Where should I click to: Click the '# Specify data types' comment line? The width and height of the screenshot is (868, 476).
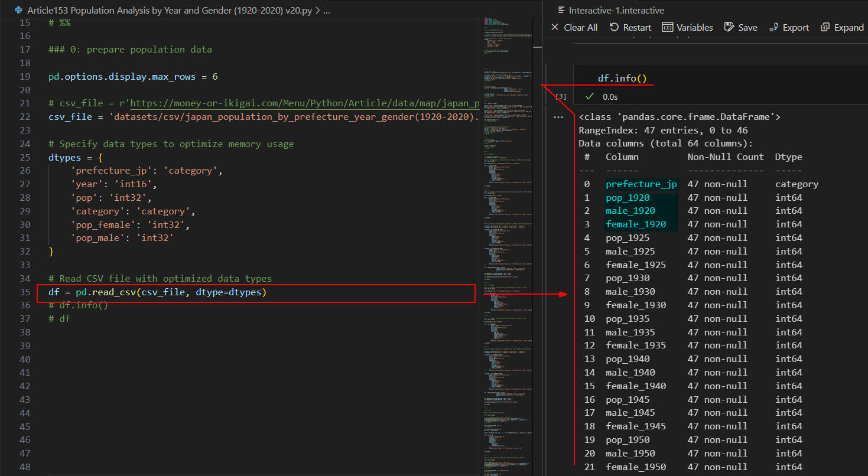(171, 144)
